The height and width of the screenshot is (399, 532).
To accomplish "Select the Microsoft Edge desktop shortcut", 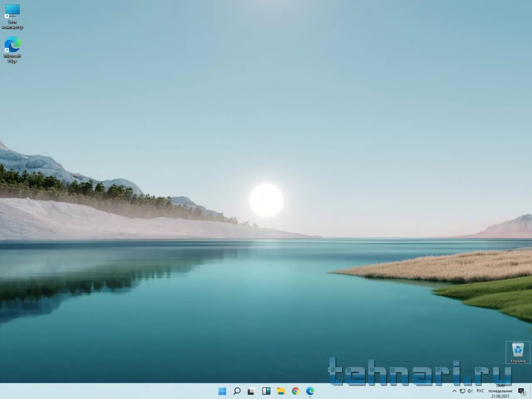I will [x=12, y=49].
